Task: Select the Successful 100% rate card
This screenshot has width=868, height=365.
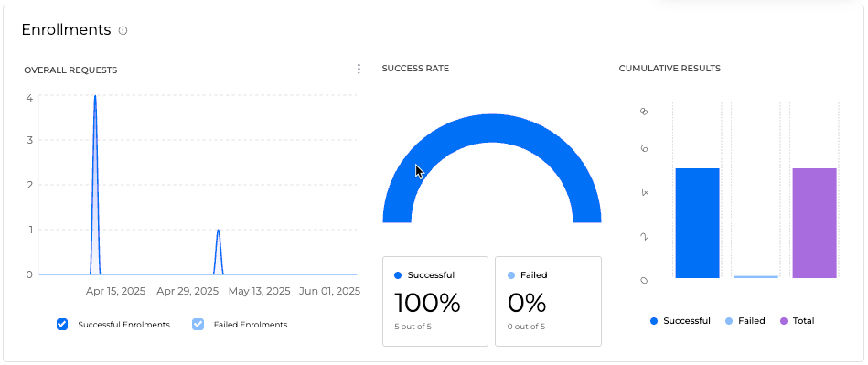Action: (435, 301)
